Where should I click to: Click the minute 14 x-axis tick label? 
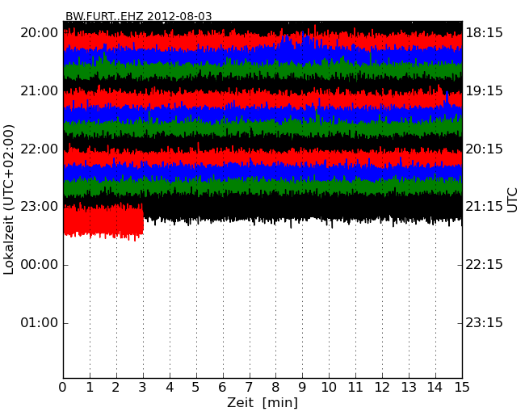click(435, 388)
